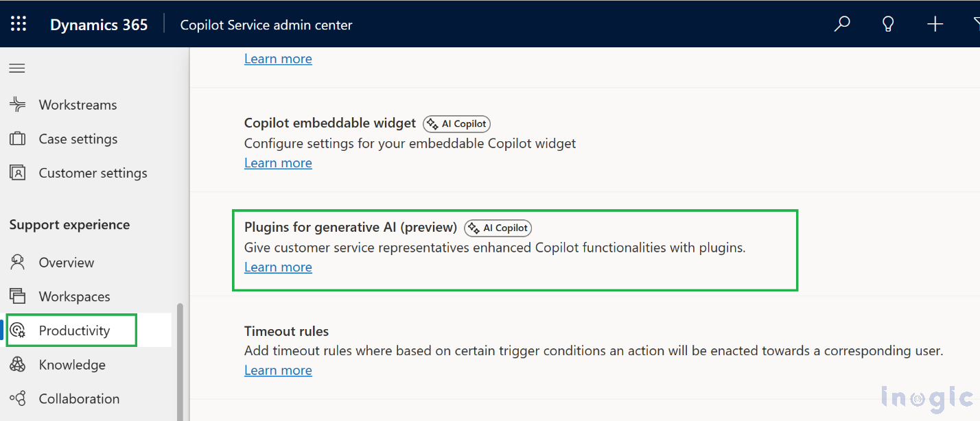Image resolution: width=980 pixels, height=421 pixels.
Task: Click the Knowledge icon in sidebar
Action: (17, 364)
